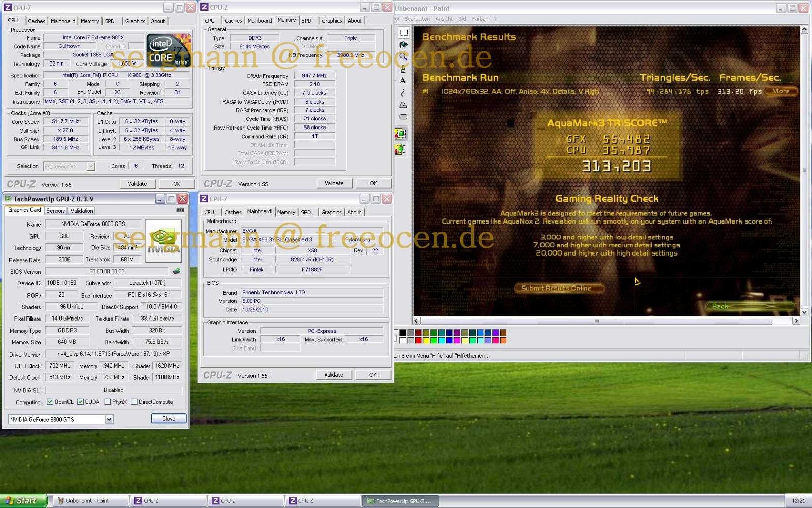Click OK in the CPU-Z Memory window
This screenshot has height=508, width=812.
[x=373, y=183]
